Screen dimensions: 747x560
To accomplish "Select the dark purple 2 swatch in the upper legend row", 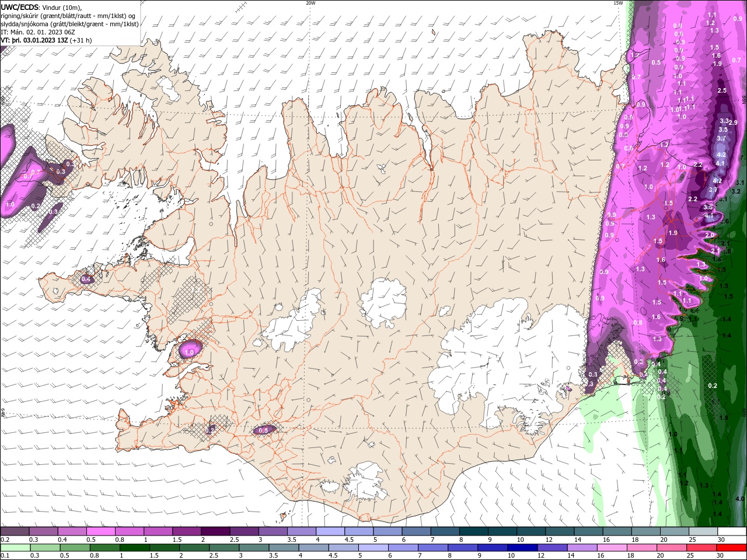I will click(x=215, y=531).
